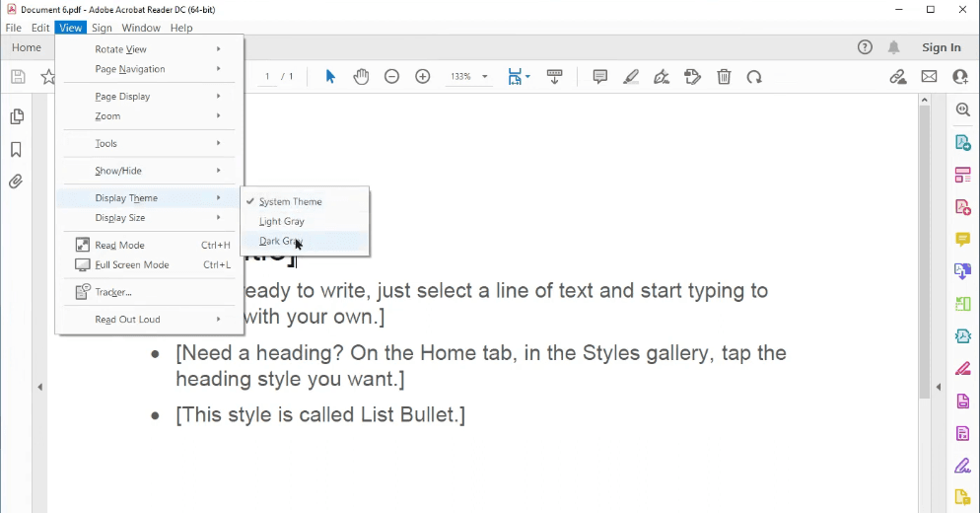
Task: Open the Combine Files tool
Action: tap(963, 271)
